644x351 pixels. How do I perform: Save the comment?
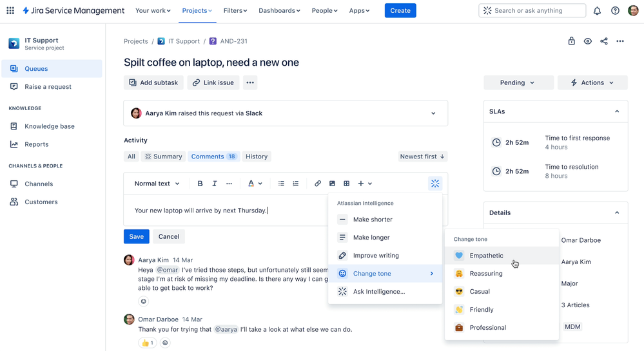(x=137, y=236)
